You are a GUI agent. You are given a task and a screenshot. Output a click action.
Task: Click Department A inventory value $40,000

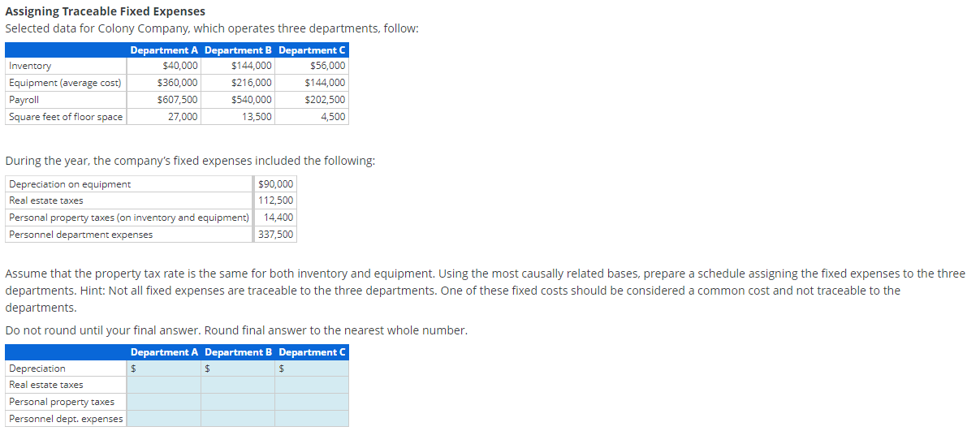point(180,66)
